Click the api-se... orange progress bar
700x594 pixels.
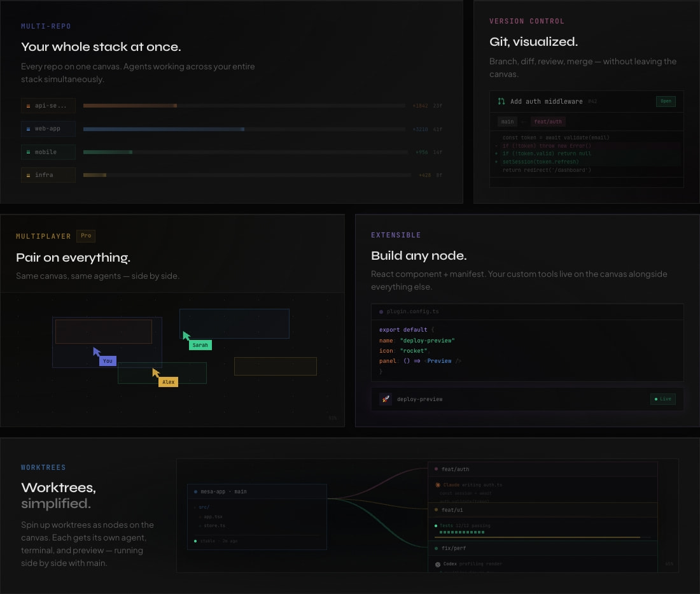point(130,106)
